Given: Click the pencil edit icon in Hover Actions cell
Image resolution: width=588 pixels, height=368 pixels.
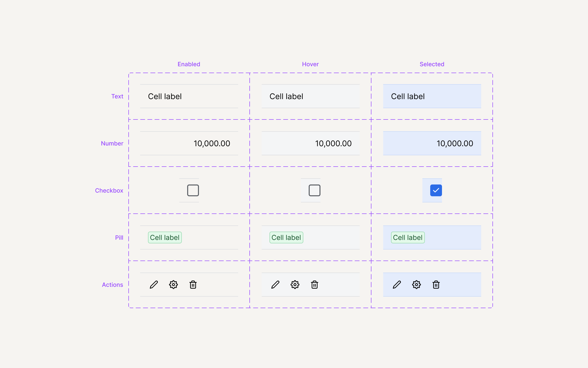Looking at the screenshot, I should click(275, 285).
